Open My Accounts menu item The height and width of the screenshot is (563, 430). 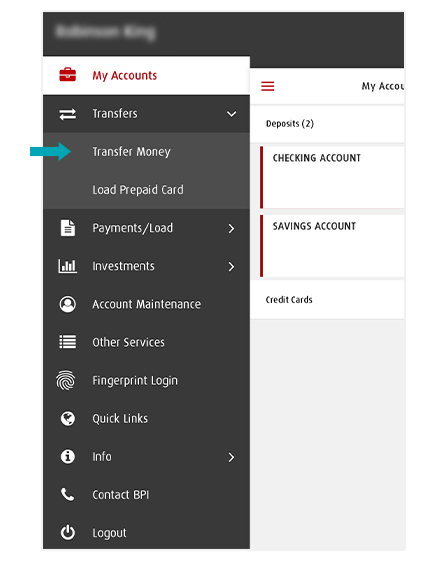(x=146, y=75)
